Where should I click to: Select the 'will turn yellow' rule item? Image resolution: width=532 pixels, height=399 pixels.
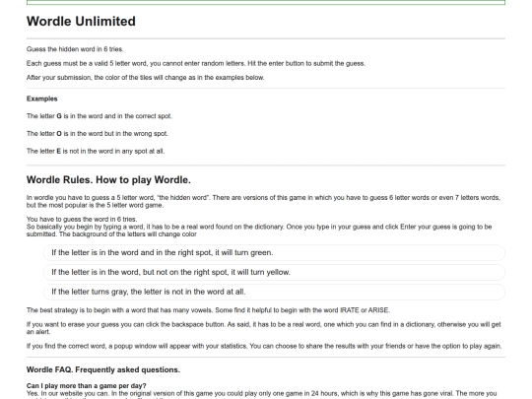point(274,272)
